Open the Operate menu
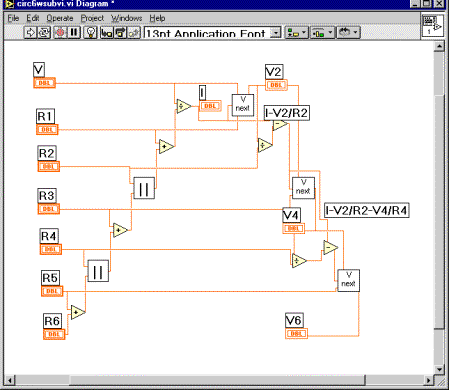This screenshot has width=449, height=390. pyautogui.click(x=60, y=18)
